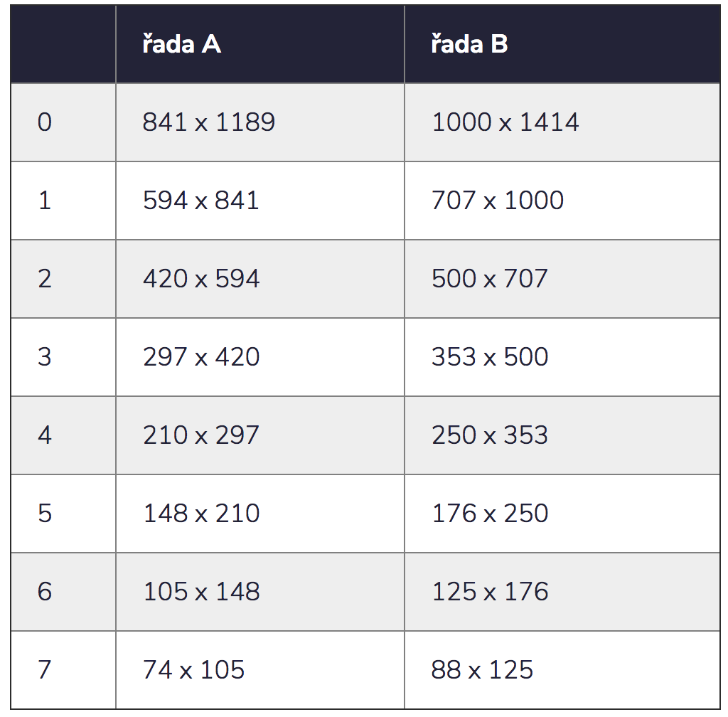Click the cell '74 x 105'
Screen dimensions: 728x717
click(x=260, y=670)
